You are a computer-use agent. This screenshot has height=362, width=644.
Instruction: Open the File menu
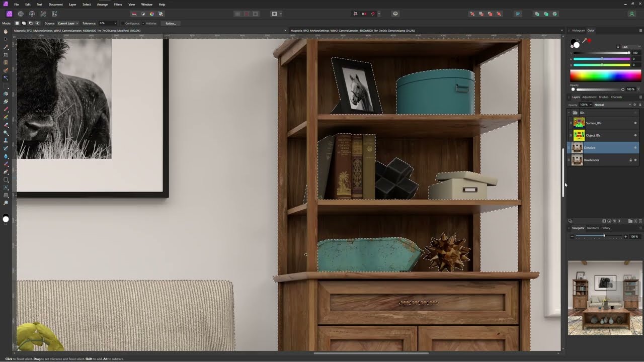[x=17, y=5]
